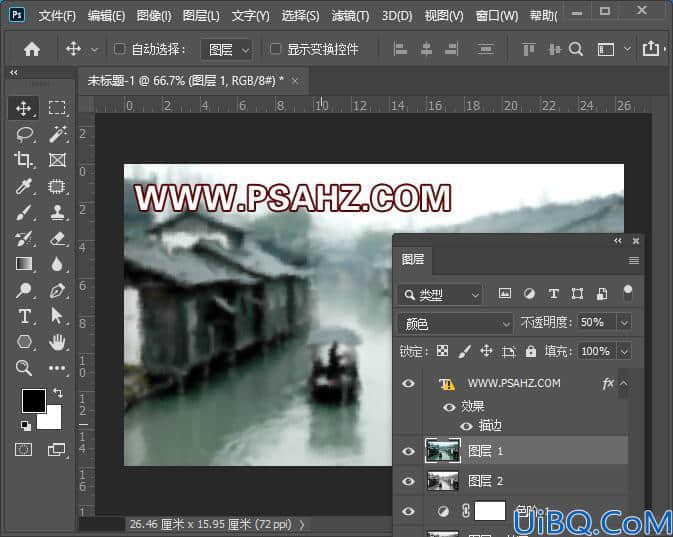Image resolution: width=673 pixels, height=537 pixels.
Task: Click the Share icon in options bar
Action: (x=651, y=49)
